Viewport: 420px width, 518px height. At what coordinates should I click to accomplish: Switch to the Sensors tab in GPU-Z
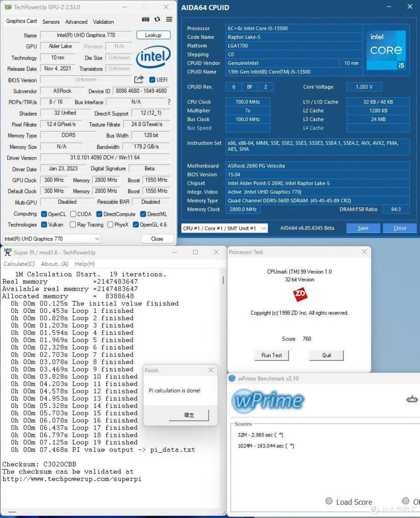[51, 21]
